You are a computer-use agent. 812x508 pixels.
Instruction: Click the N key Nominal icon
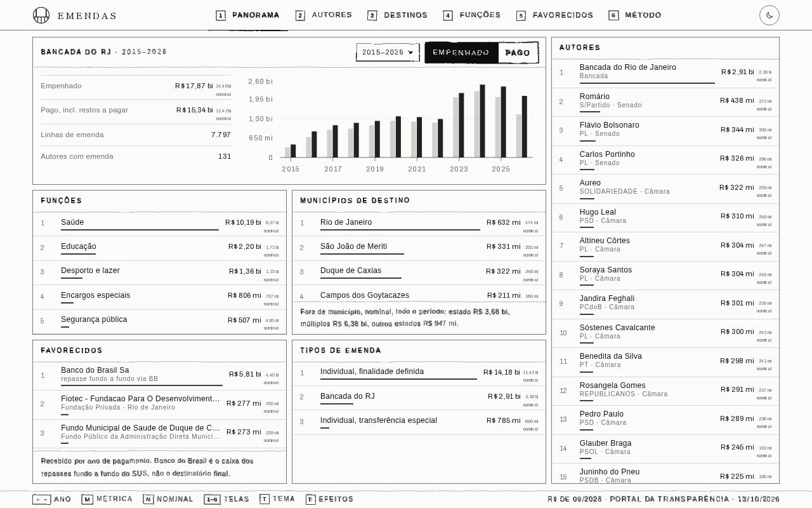point(148,499)
